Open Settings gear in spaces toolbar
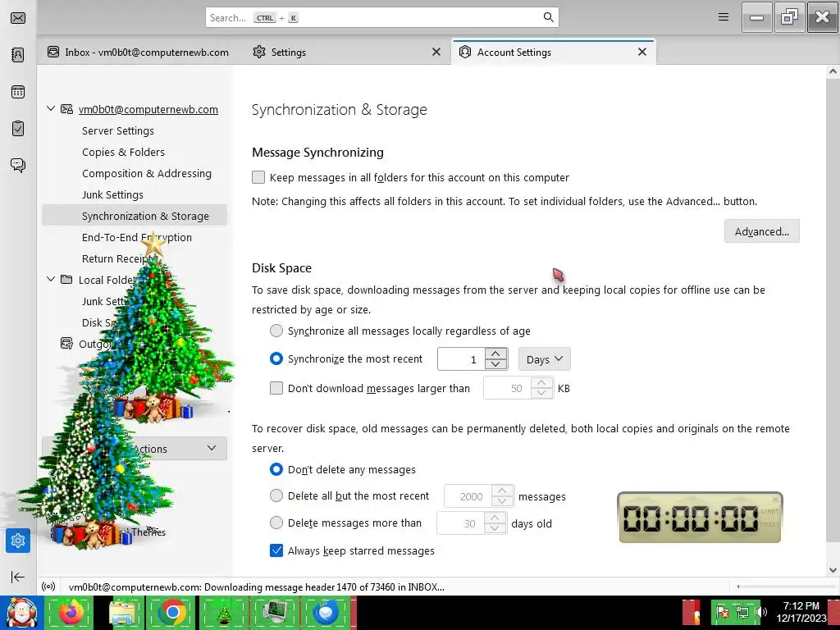The width and height of the screenshot is (840, 630). tap(18, 541)
